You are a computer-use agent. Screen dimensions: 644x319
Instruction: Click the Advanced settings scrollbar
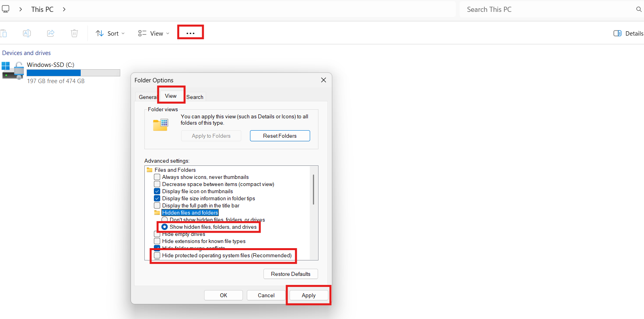314,190
